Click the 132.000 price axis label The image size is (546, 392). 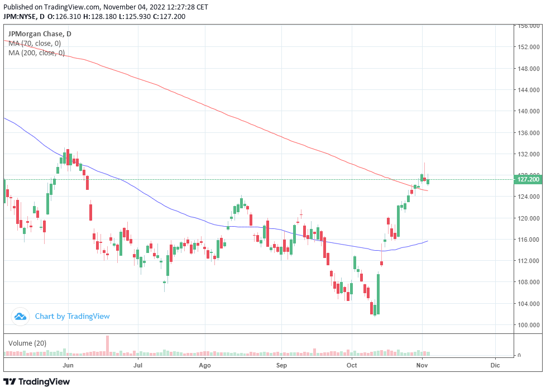pos(528,154)
